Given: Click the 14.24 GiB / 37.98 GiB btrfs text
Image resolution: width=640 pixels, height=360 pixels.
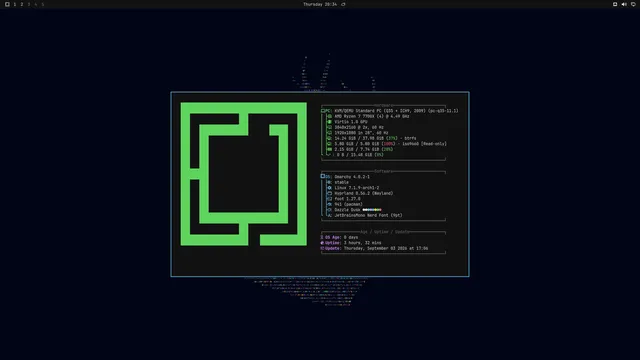Looking at the screenshot, I should tap(375, 138).
